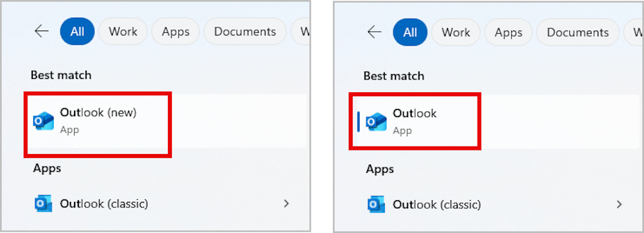Select the All filter above Outlook (new) result
Screen dimensions: 644x233
(77, 31)
